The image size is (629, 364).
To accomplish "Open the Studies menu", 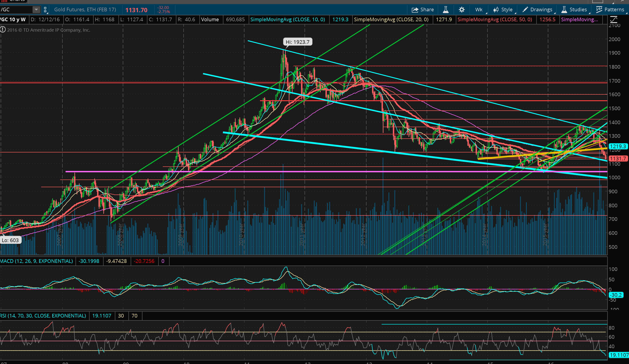I will [574, 10].
